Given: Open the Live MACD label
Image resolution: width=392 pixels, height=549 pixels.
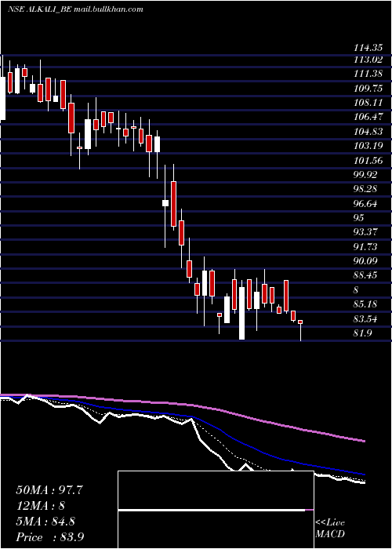Looking at the screenshot, I should pos(330,529).
